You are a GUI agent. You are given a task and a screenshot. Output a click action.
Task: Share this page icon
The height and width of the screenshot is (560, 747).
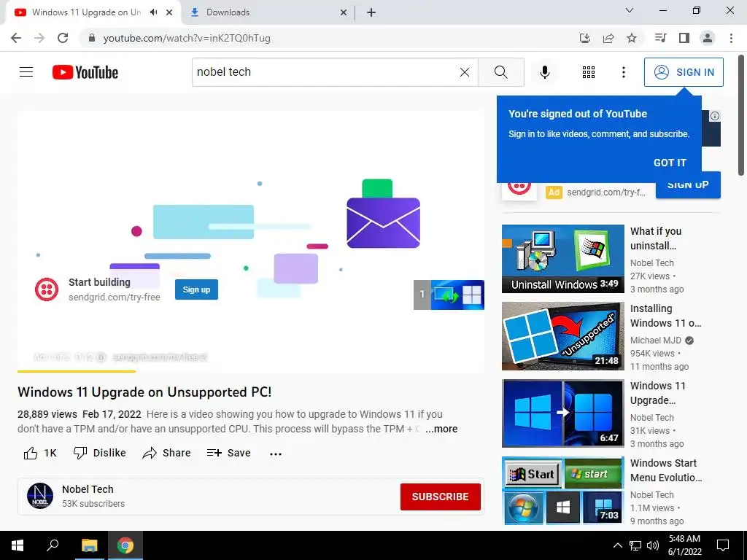(608, 38)
